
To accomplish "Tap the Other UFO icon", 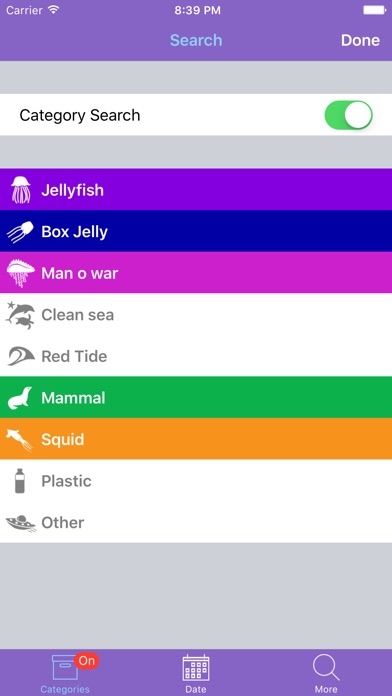I will 21,522.
